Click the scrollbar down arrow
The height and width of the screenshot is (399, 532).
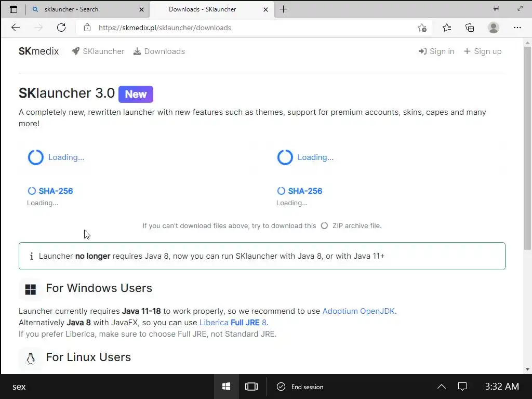point(527,369)
